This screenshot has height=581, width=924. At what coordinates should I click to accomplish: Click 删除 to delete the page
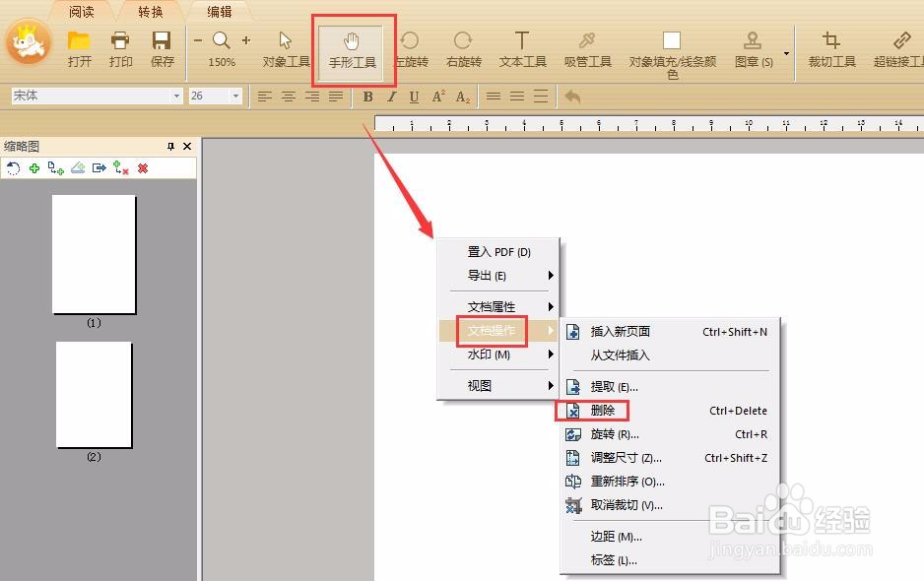coord(604,410)
